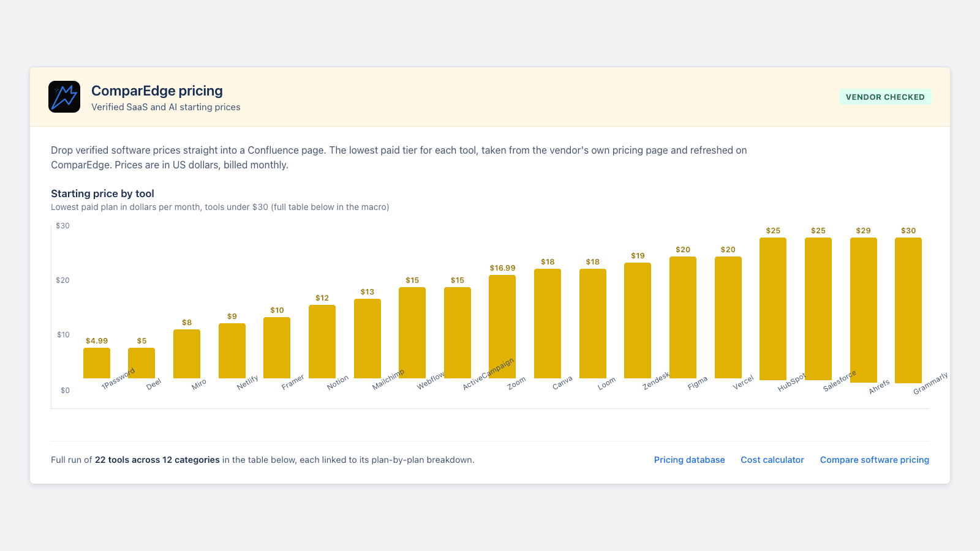Screen dimensions: 980x551
Task: Click the $4.99 value label
Action: tap(97, 341)
